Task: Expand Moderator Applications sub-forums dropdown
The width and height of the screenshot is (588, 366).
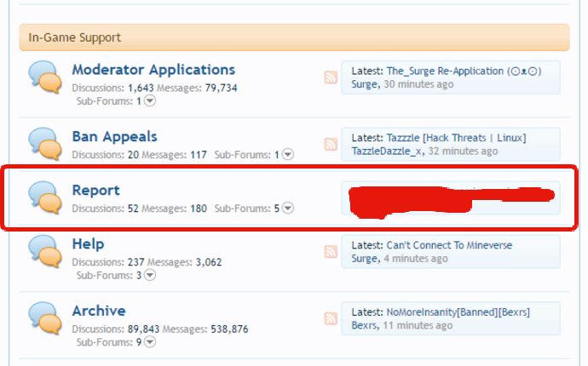Action: pyautogui.click(x=150, y=101)
